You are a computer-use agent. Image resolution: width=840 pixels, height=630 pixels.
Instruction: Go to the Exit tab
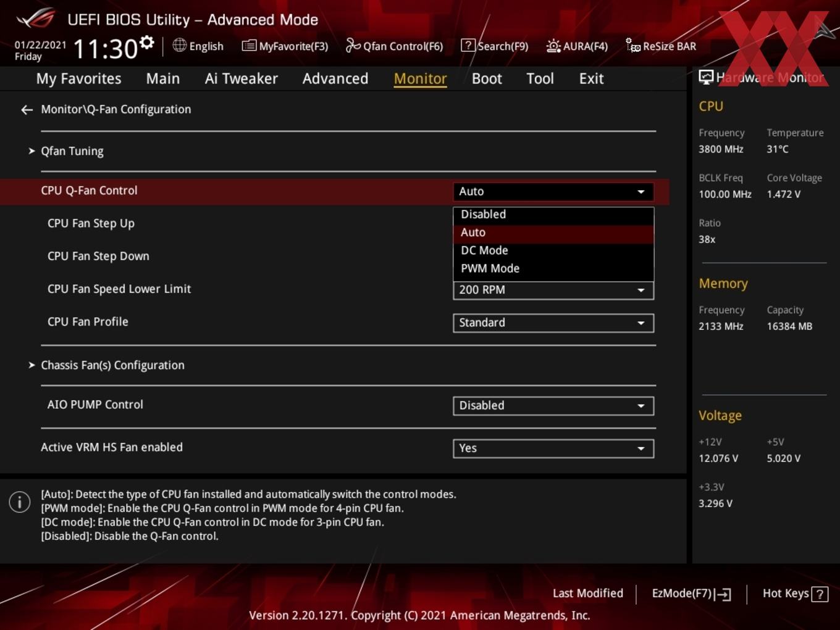pos(591,78)
